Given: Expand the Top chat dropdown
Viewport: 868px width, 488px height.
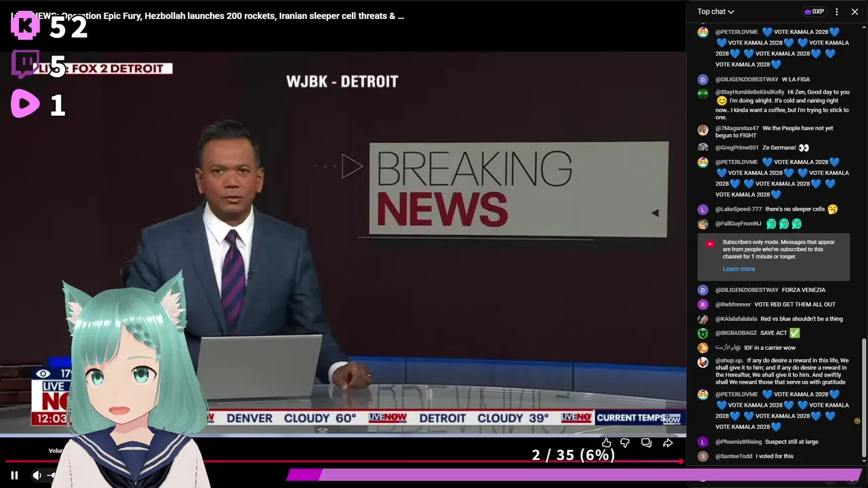Looking at the screenshot, I should point(715,12).
